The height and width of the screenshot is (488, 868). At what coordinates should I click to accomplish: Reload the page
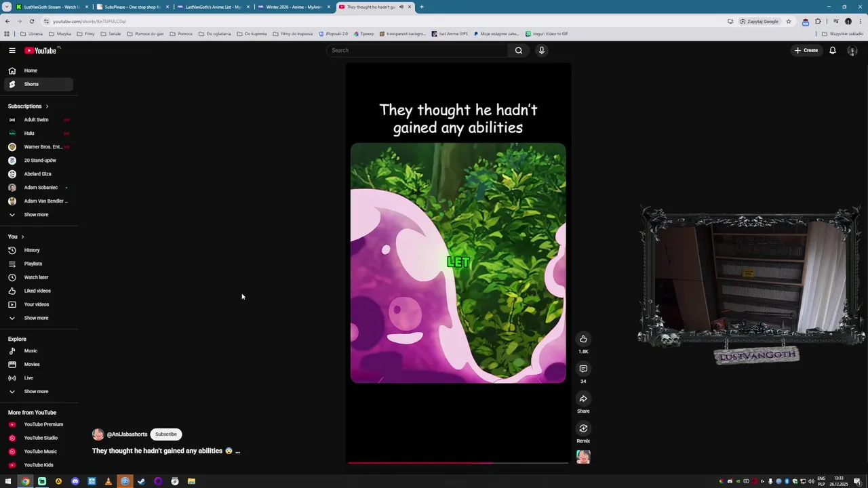pos(32,21)
